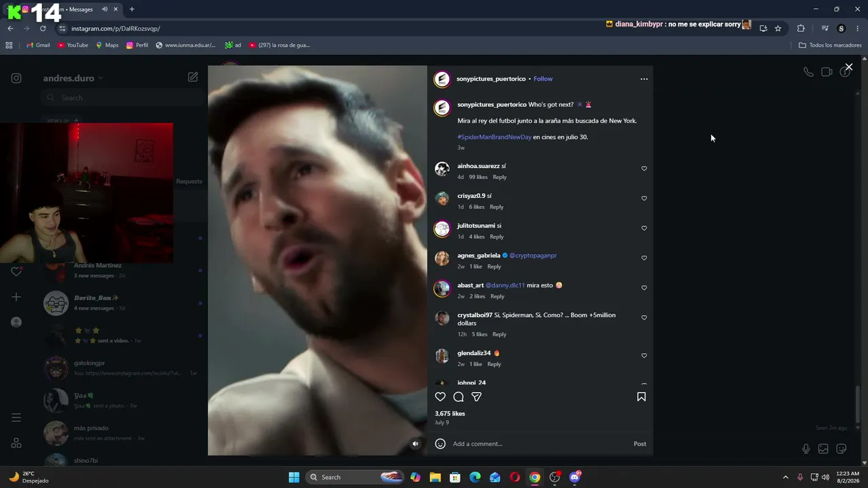Screen dimensions: 868x488
Task: Click the voice message microphone icon in chat
Action: click(x=806, y=449)
